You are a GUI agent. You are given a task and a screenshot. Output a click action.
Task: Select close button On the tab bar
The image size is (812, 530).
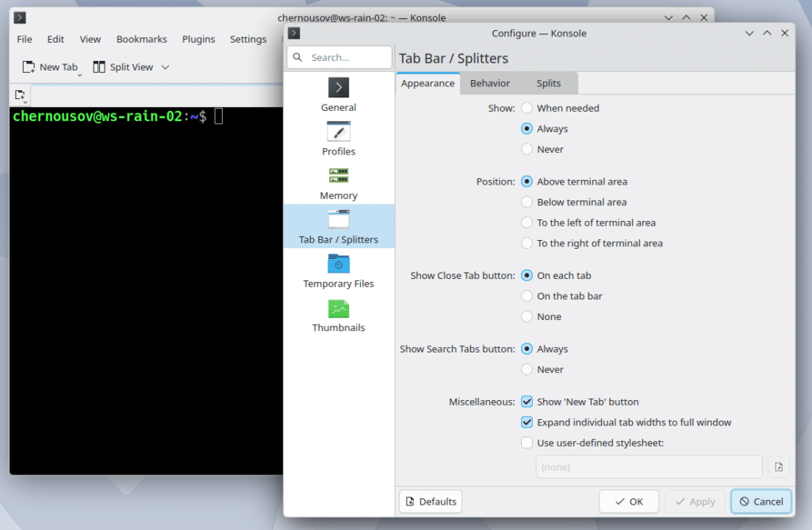pos(562,296)
